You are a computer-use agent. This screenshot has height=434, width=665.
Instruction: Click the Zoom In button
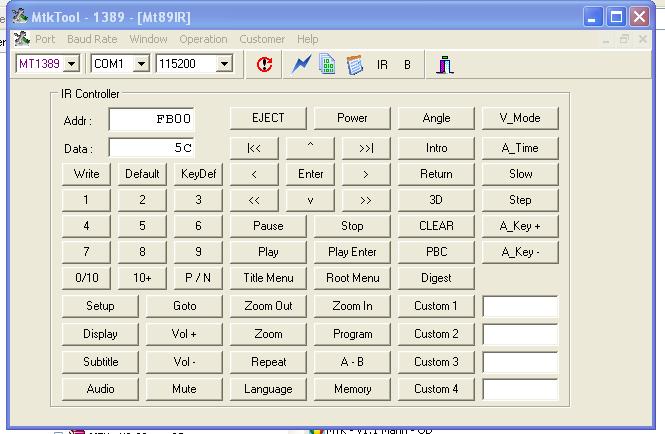point(352,306)
